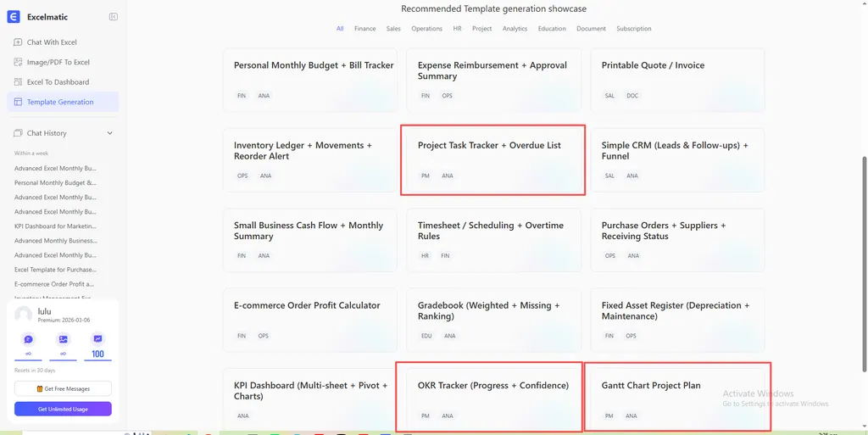Image resolution: width=868 pixels, height=435 pixels.
Task: Switch to the Analytics category tab
Action: [x=515, y=29]
